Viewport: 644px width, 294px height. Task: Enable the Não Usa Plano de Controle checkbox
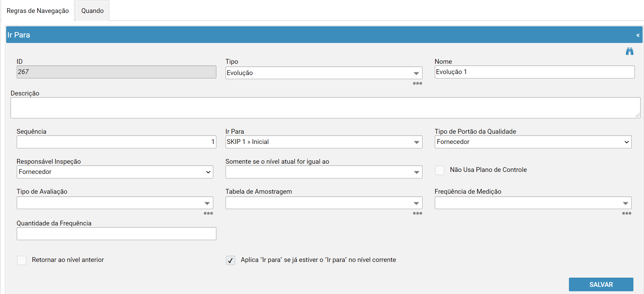tap(440, 170)
